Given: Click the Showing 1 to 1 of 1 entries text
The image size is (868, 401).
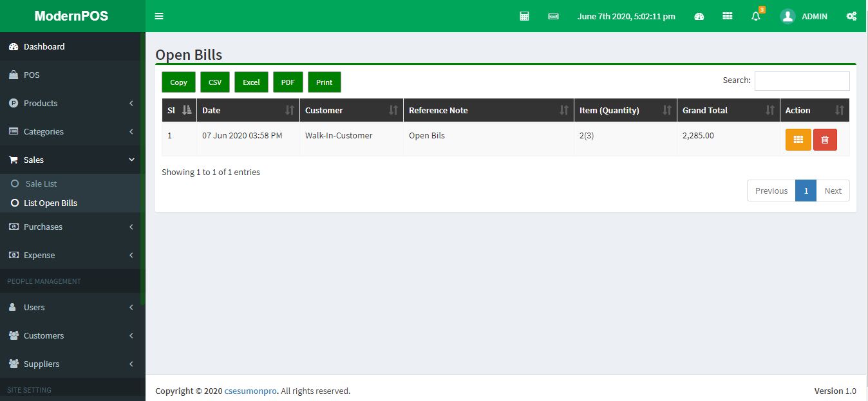Looking at the screenshot, I should 211,172.
